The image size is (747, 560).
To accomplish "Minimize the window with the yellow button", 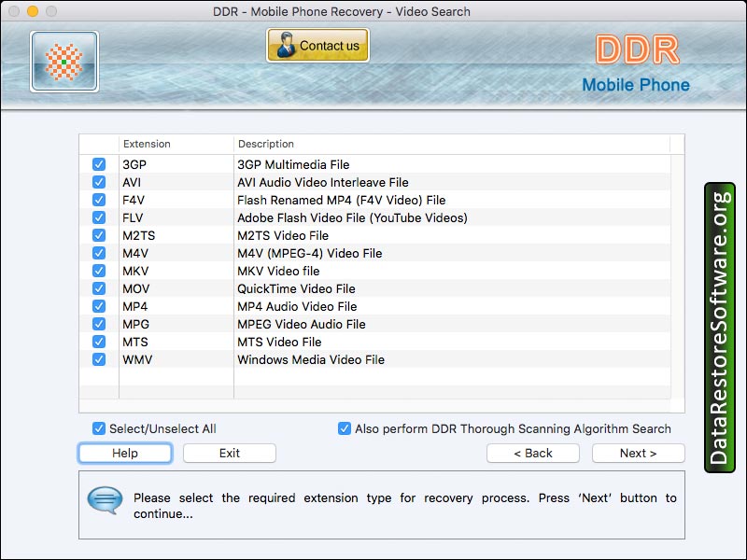I will tap(33, 11).
